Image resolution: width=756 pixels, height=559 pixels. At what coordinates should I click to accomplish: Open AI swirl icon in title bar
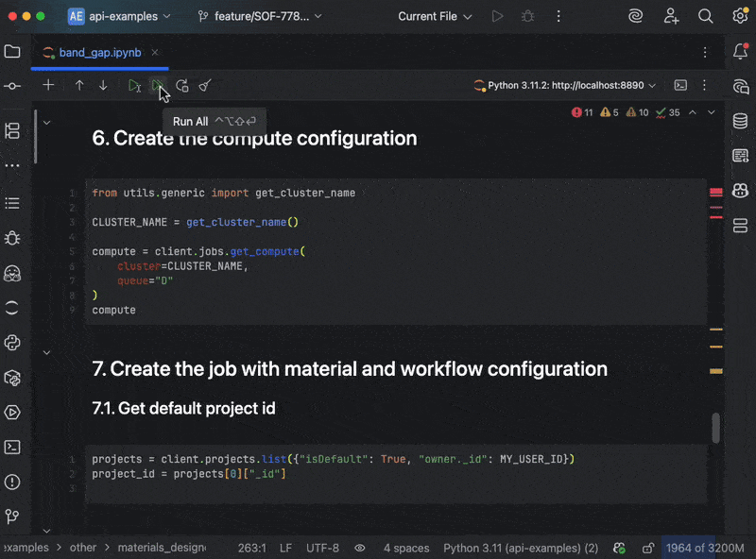635,16
